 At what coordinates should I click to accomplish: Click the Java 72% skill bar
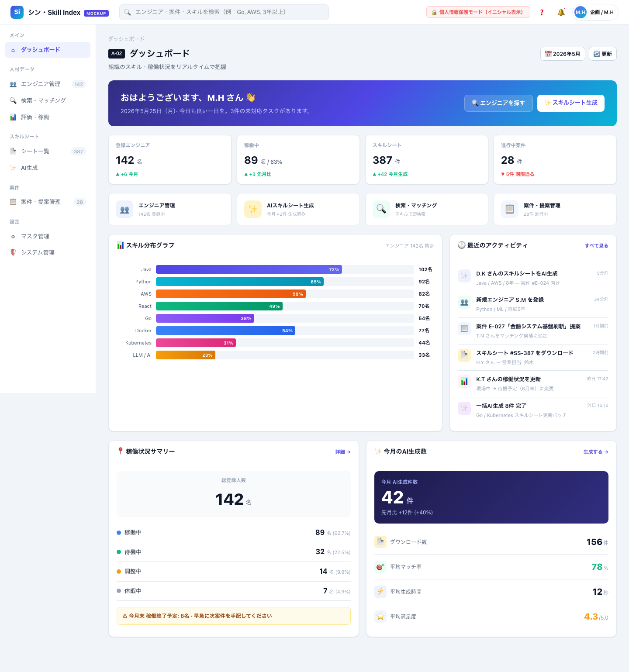click(249, 269)
